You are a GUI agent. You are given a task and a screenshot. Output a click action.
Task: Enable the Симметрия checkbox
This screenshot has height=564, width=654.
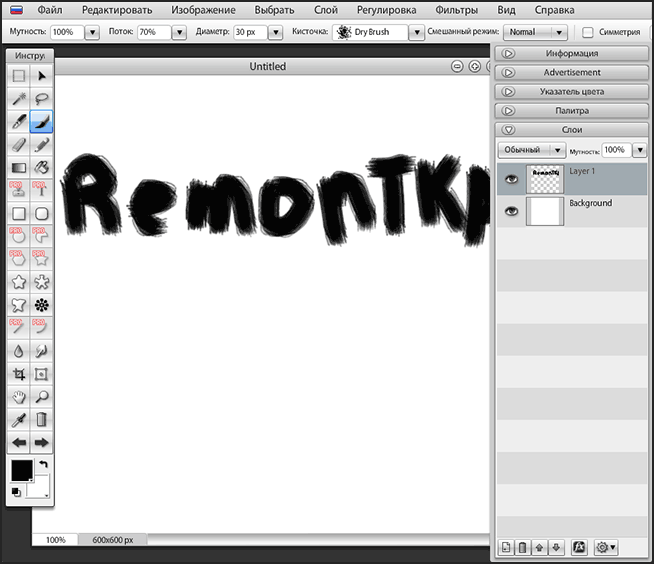pyautogui.click(x=588, y=32)
